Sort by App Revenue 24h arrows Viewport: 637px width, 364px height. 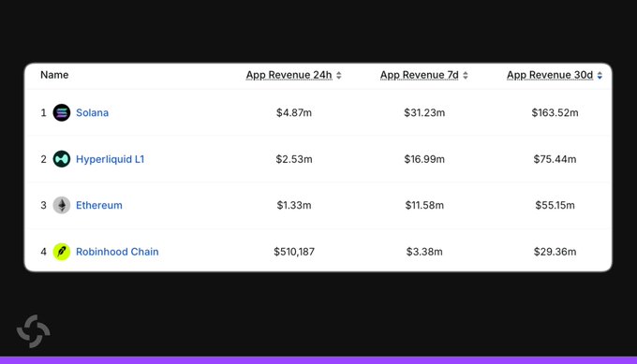pyautogui.click(x=339, y=76)
